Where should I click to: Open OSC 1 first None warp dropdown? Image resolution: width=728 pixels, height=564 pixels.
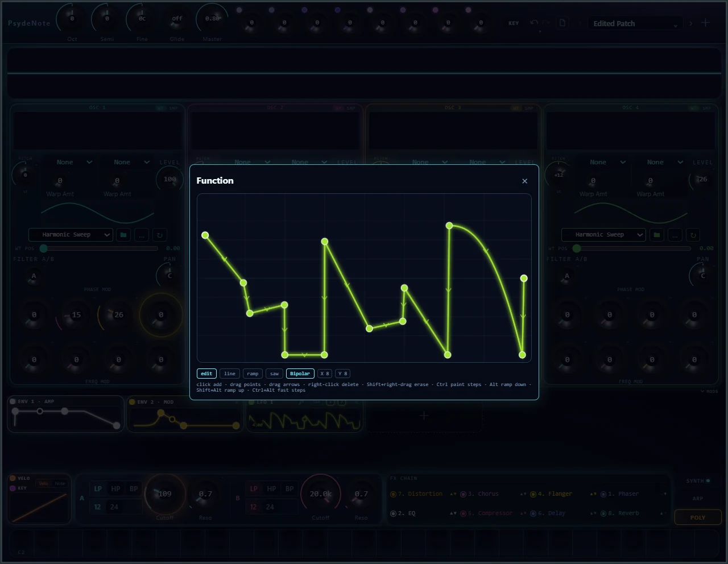pyautogui.click(x=74, y=162)
